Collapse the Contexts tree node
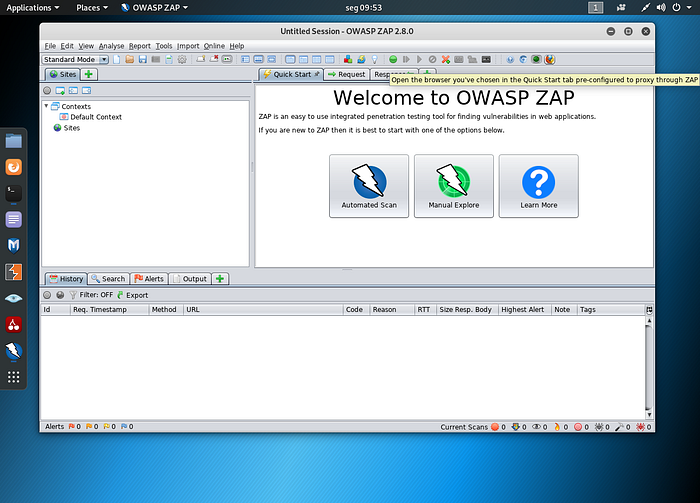700x503 pixels. 46,106
